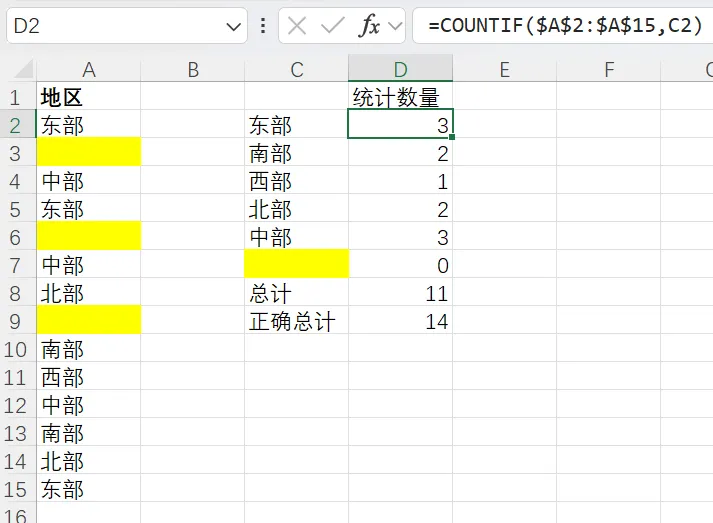Click the fill handle of cell D2

[452, 137]
